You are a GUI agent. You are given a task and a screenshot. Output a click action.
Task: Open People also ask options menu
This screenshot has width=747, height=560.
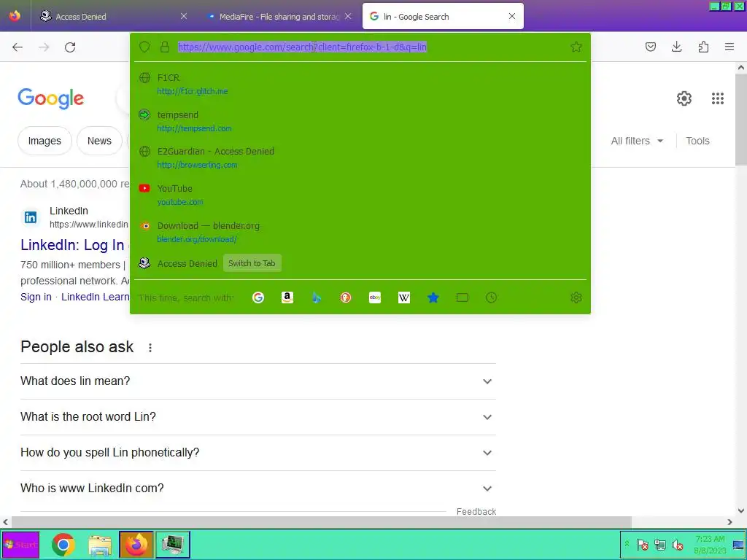(x=150, y=348)
